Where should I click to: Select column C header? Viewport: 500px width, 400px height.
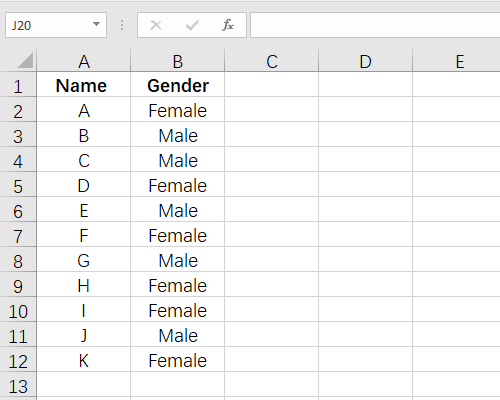(272, 61)
